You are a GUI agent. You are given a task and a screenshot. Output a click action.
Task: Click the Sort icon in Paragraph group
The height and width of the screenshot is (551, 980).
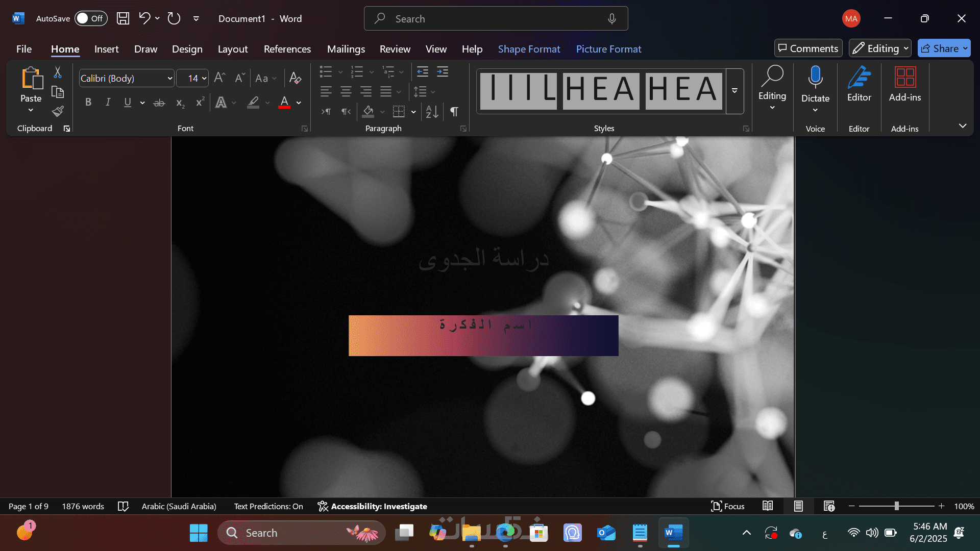tap(432, 112)
